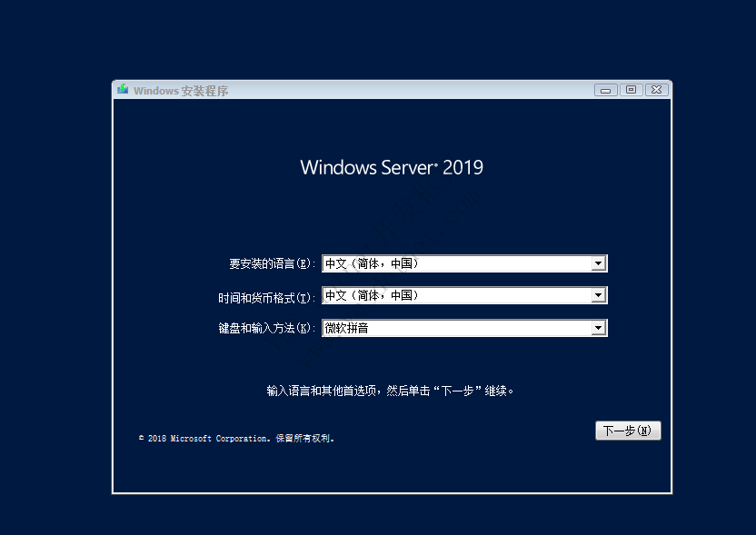
Task: Click the 键盘和输入方法(K) label
Action: pyautogui.click(x=266, y=328)
